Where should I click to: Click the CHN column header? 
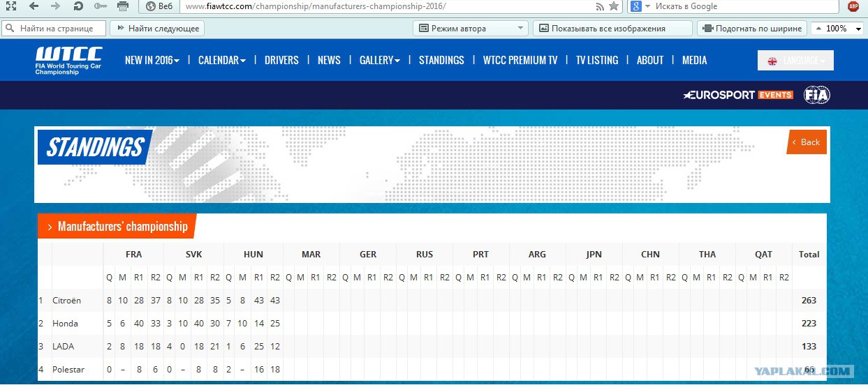pos(650,254)
